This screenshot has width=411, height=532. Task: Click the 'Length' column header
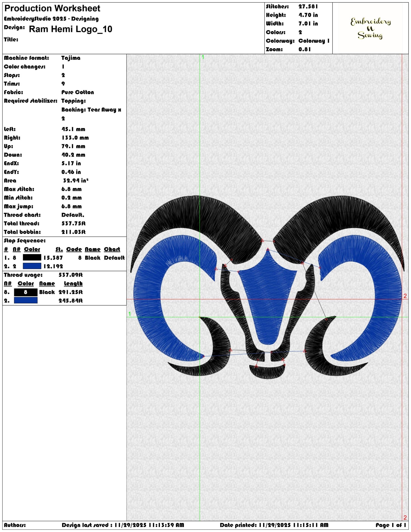click(x=73, y=283)
